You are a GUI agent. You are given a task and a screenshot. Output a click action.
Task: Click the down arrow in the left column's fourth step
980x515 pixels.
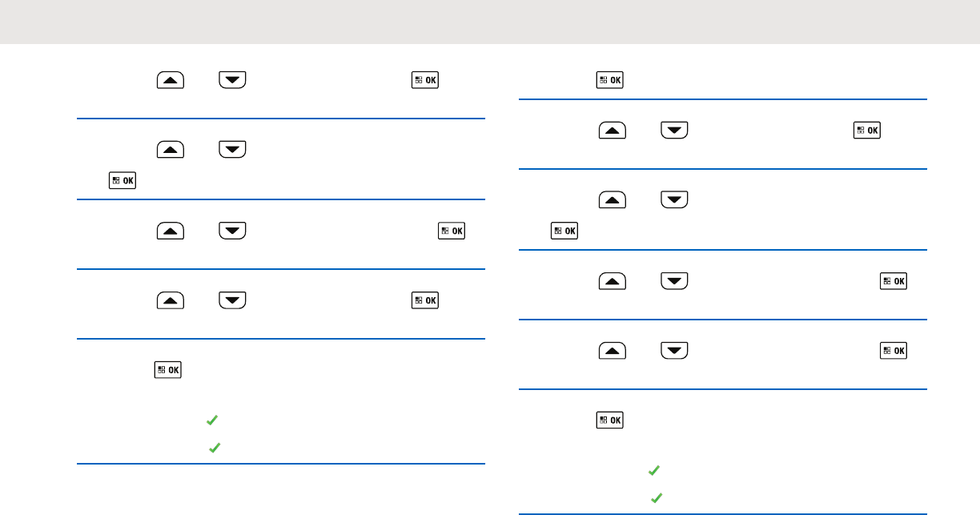(232, 300)
